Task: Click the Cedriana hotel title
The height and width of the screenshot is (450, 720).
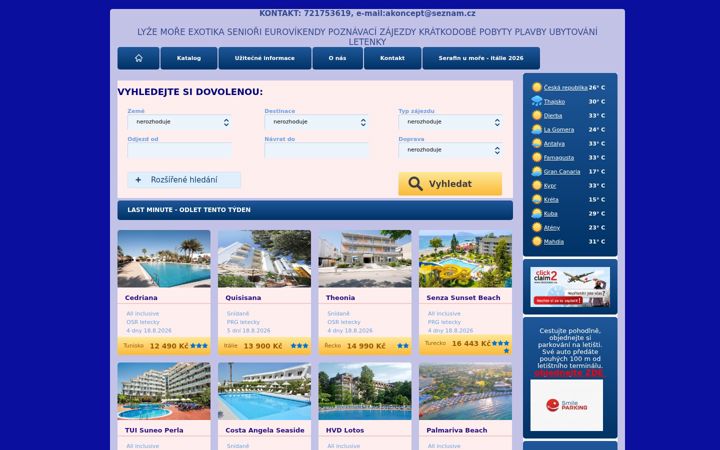Action: pos(141,298)
